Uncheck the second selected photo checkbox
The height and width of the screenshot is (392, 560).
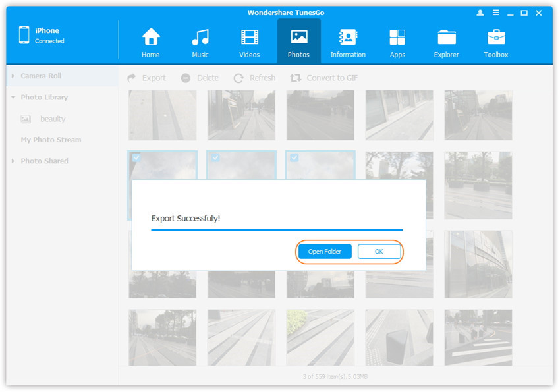pyautogui.click(x=215, y=158)
